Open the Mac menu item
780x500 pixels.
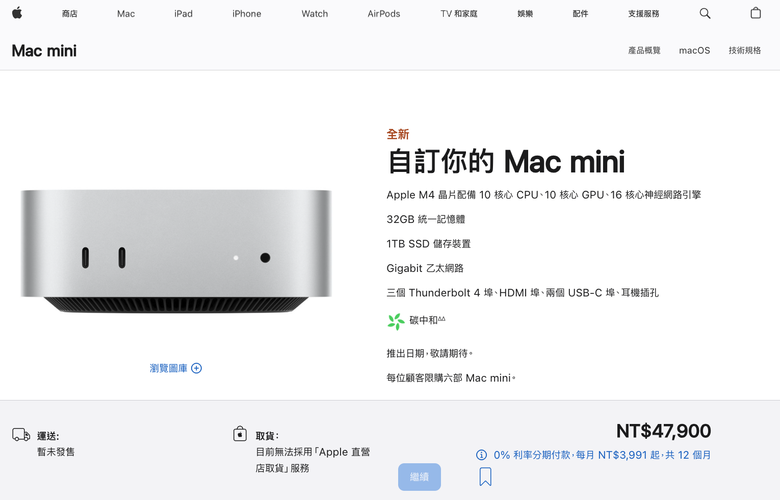tap(126, 14)
